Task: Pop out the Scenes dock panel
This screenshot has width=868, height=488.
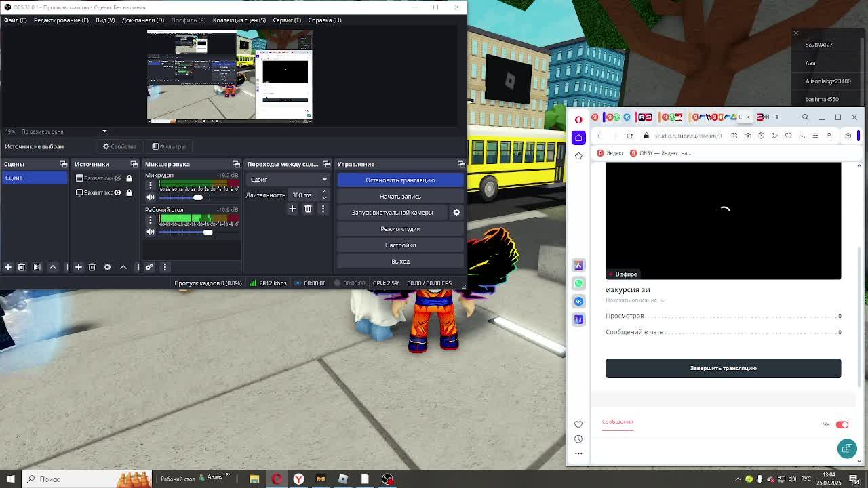Action: [x=63, y=164]
